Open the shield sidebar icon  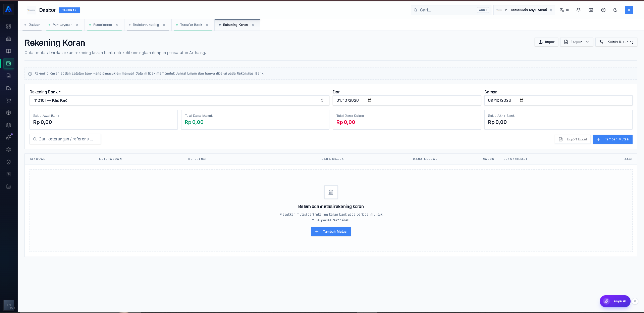(x=9, y=162)
